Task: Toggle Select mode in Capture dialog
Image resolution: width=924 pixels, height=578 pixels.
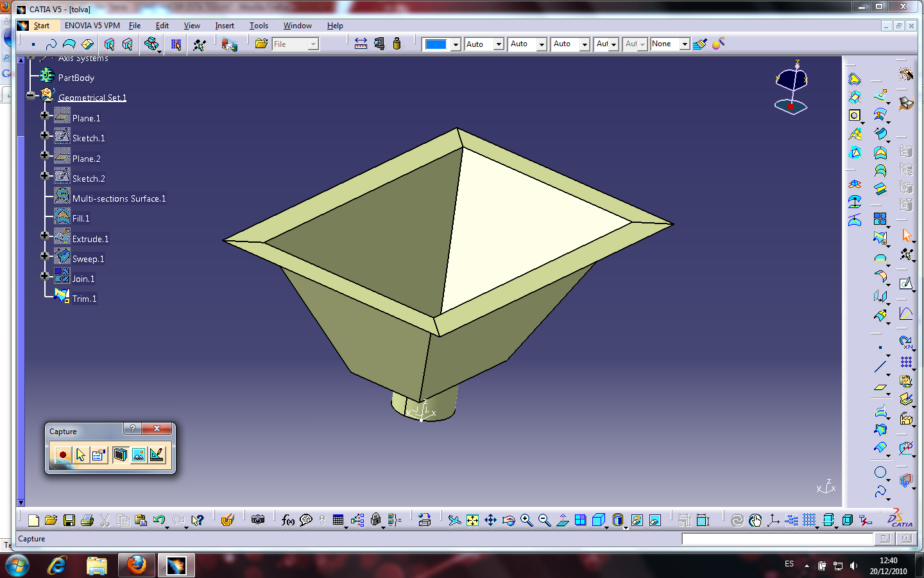Action: click(x=80, y=455)
